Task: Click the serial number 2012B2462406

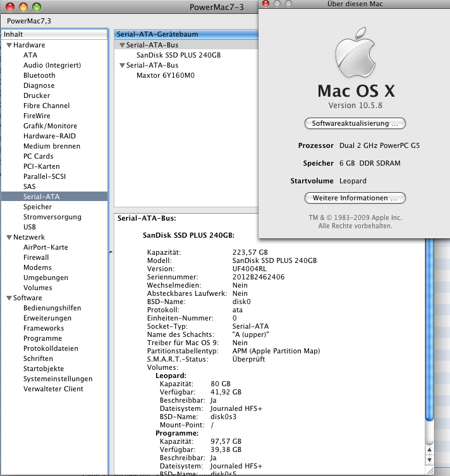Action: pyautogui.click(x=258, y=277)
